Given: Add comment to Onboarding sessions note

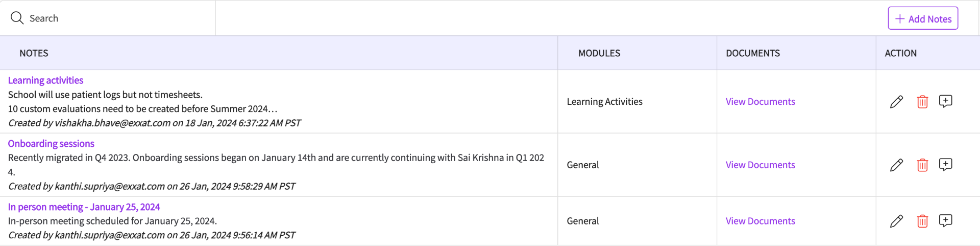Looking at the screenshot, I should tap(945, 165).
